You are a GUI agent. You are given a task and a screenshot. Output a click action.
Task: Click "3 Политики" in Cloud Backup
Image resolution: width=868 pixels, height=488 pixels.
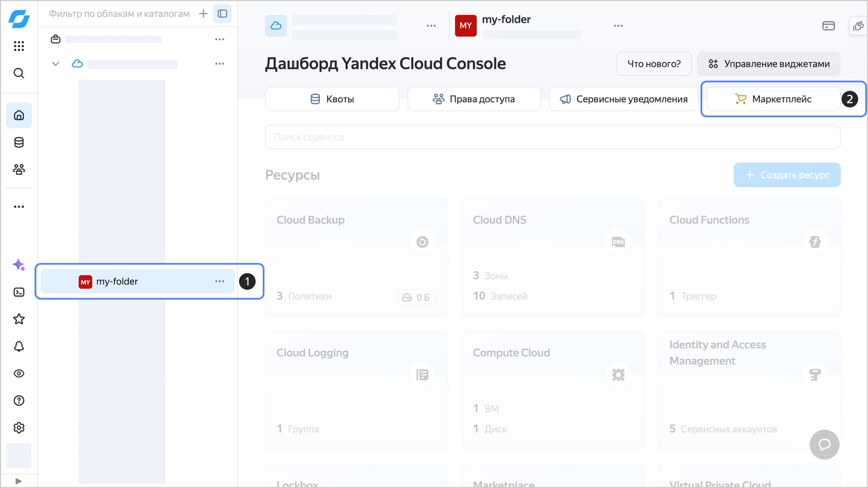point(304,296)
